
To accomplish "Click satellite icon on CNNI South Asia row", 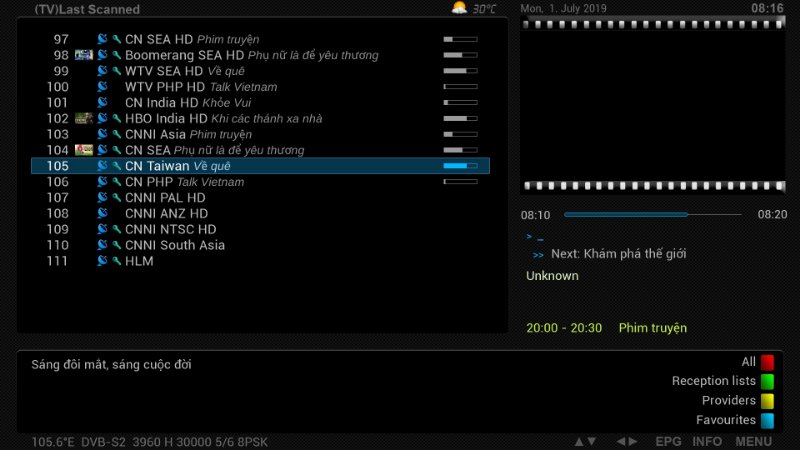I will (x=103, y=244).
